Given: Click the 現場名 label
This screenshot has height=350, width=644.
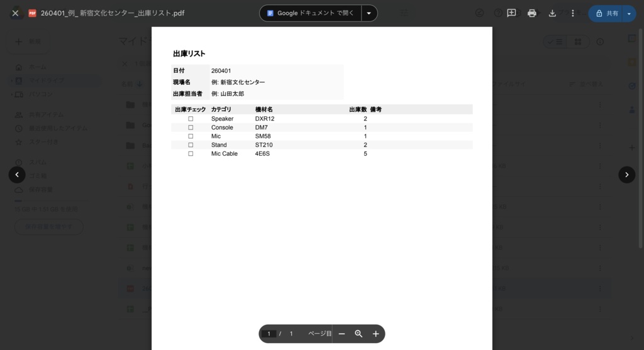Looking at the screenshot, I should 182,82.
